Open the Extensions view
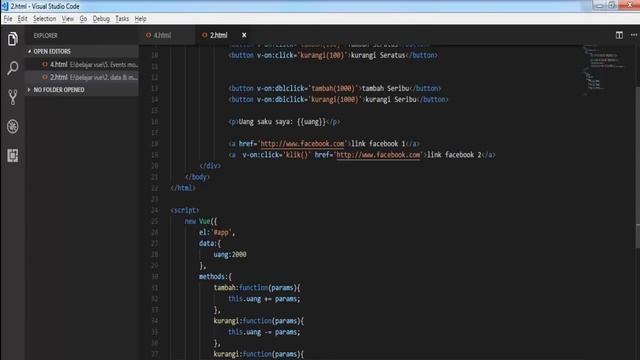The height and width of the screenshot is (360, 640). tap(13, 156)
